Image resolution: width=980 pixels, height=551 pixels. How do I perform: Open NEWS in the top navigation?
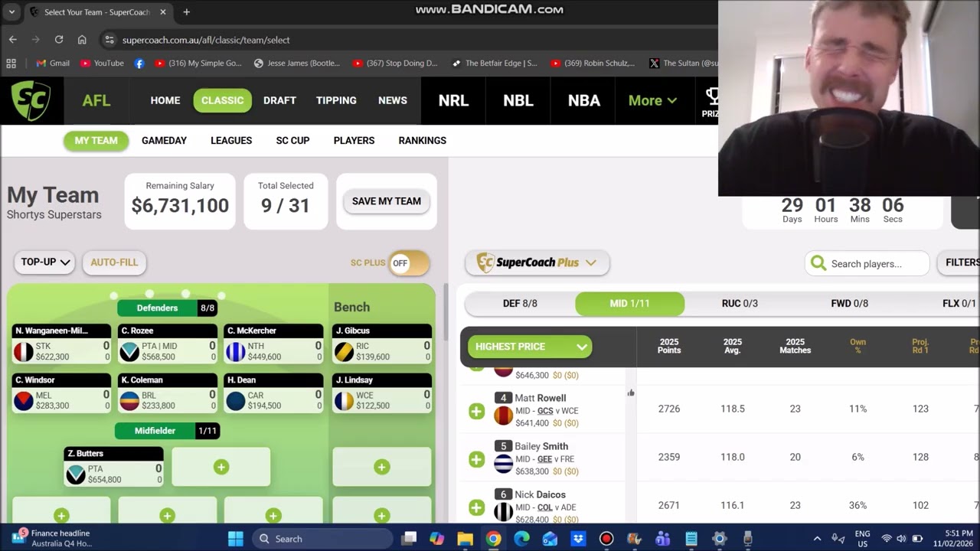(393, 100)
